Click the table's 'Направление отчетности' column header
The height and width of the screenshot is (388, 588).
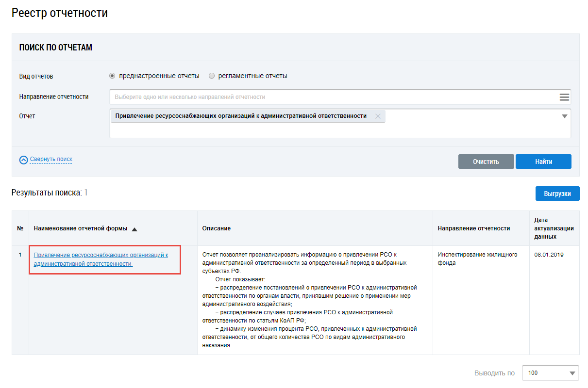(473, 228)
